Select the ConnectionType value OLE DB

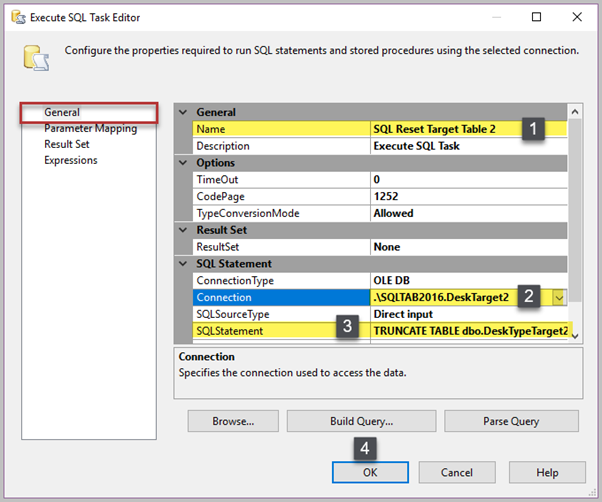tap(392, 281)
